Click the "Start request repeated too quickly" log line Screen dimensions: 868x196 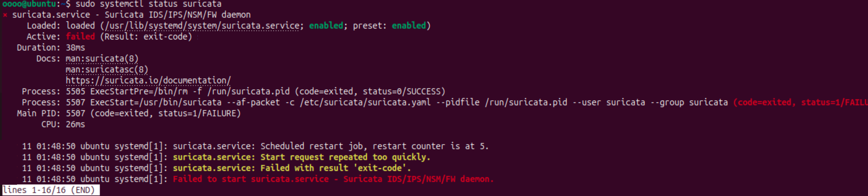tap(302, 157)
